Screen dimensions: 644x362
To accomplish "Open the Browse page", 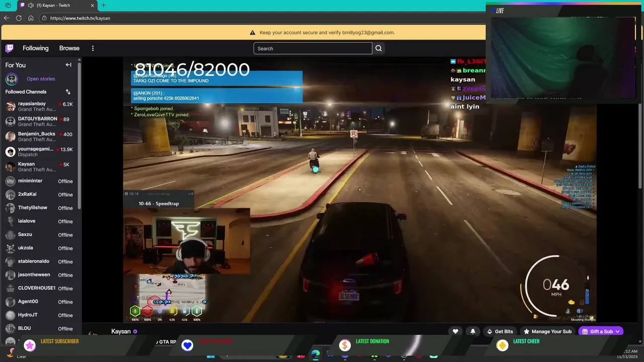I will click(69, 48).
